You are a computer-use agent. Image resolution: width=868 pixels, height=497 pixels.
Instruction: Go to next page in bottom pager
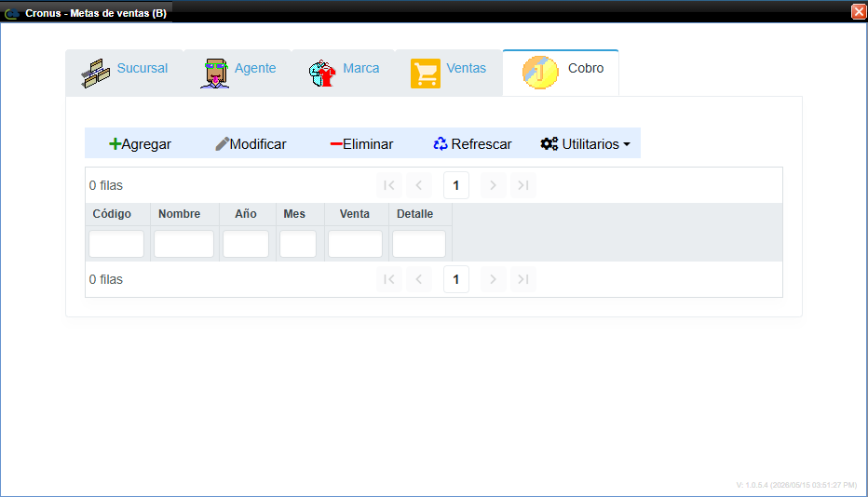tap(493, 279)
